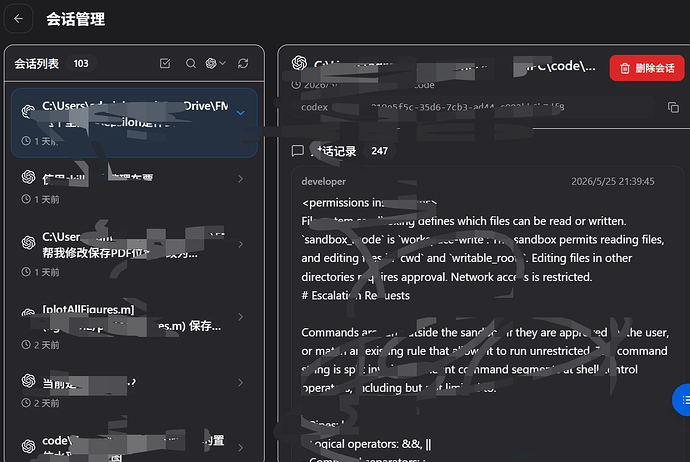The width and height of the screenshot is (690, 462).
Task: Expand the code\ session chevron
Action: (x=240, y=448)
